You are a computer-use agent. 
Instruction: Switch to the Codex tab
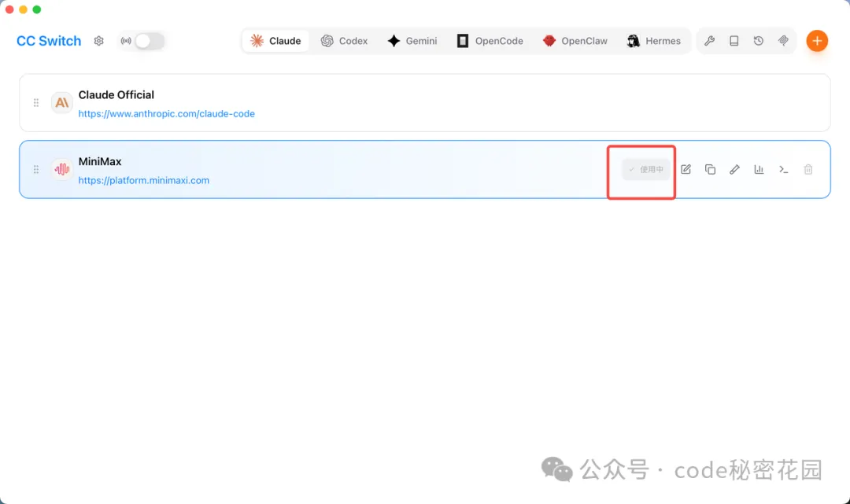point(344,41)
